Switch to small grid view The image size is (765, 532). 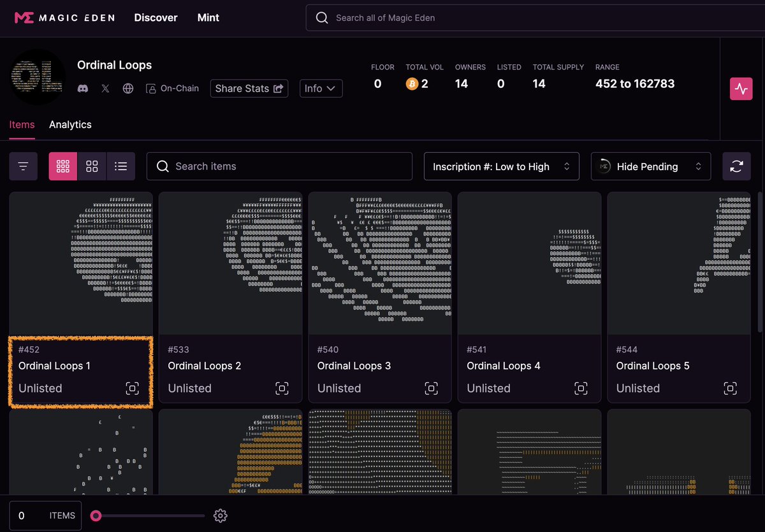63,166
